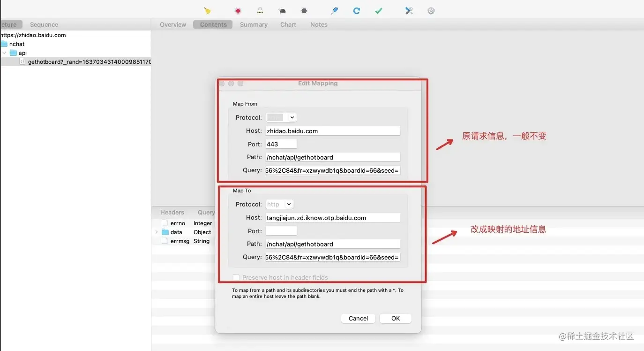Screen dimensions: 644x351
Task: Select the Contents tab
Action: pos(213,24)
